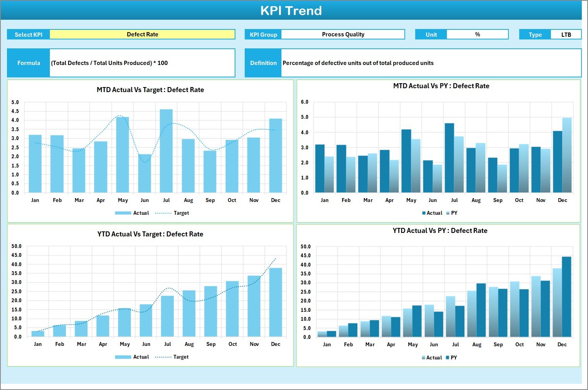Select PY legend entry in YTD PY chart

(x=453, y=358)
